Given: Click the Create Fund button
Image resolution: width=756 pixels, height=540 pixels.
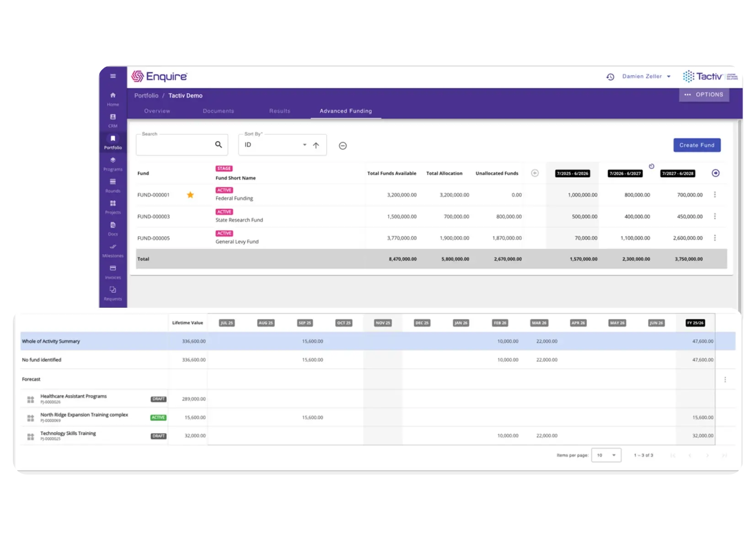Looking at the screenshot, I should coord(697,145).
